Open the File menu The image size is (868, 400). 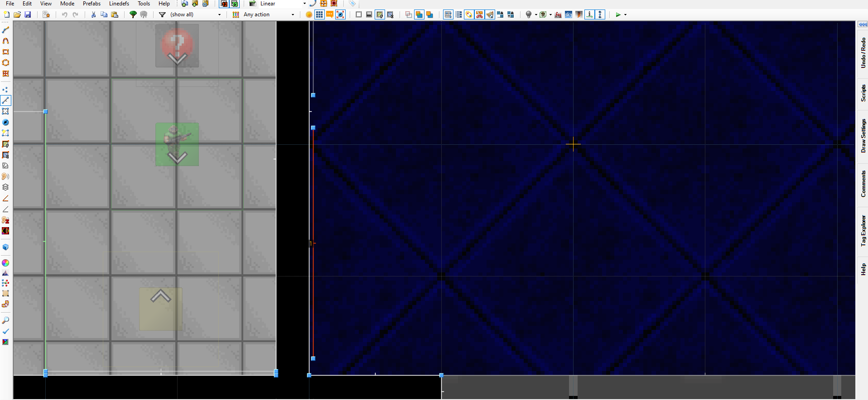pyautogui.click(x=10, y=4)
